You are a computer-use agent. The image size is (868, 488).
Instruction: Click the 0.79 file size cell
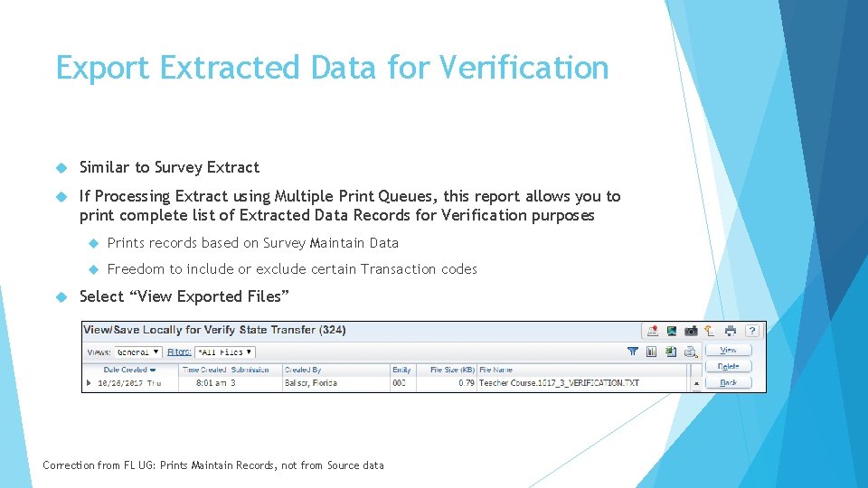tap(467, 383)
